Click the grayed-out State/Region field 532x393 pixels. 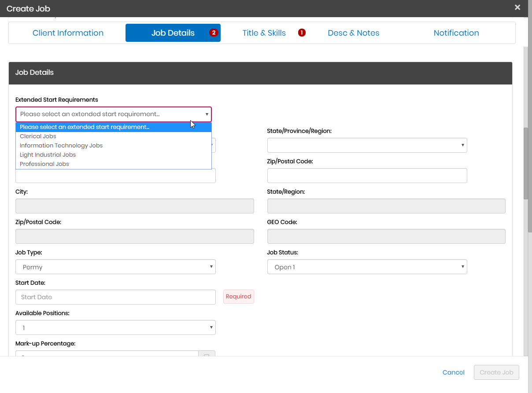(386, 206)
